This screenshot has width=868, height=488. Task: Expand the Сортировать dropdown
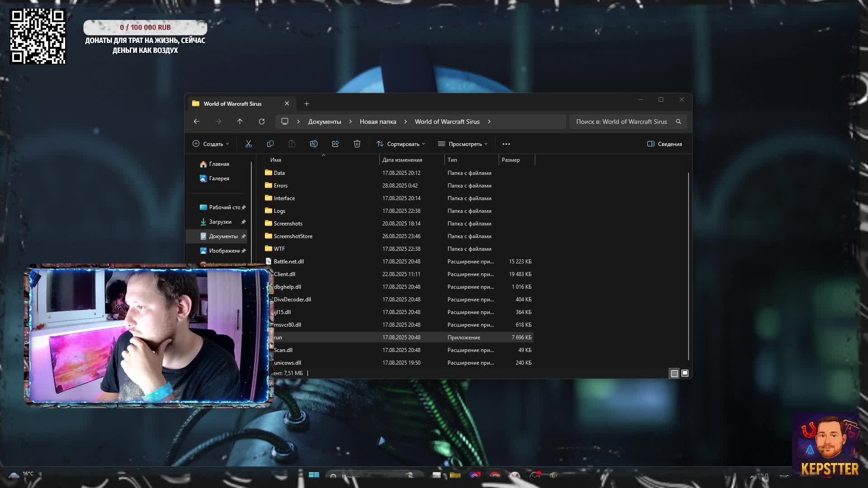[x=401, y=144]
